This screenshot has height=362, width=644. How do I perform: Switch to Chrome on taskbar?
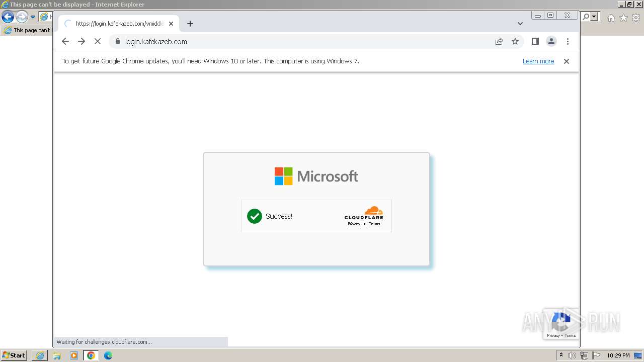click(x=91, y=355)
